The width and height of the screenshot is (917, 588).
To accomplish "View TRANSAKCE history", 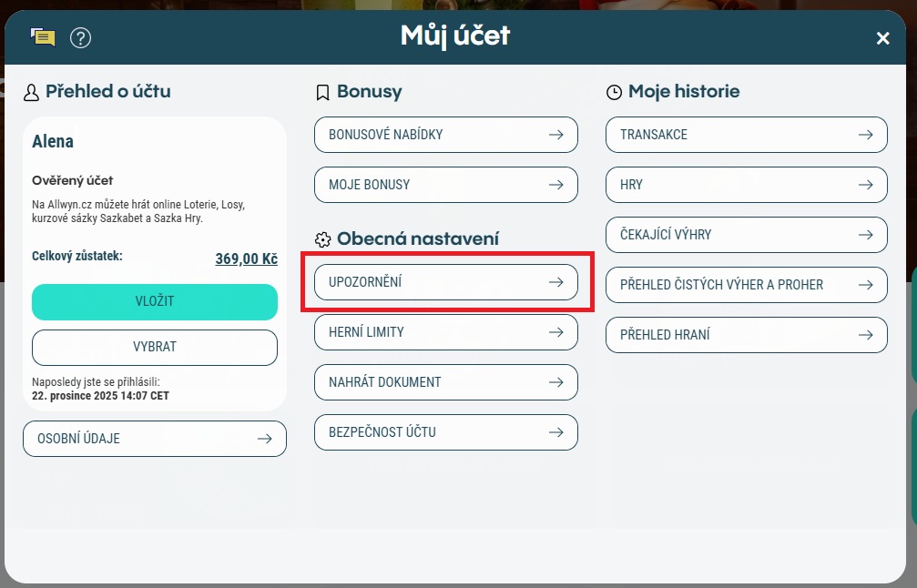I will 747,135.
